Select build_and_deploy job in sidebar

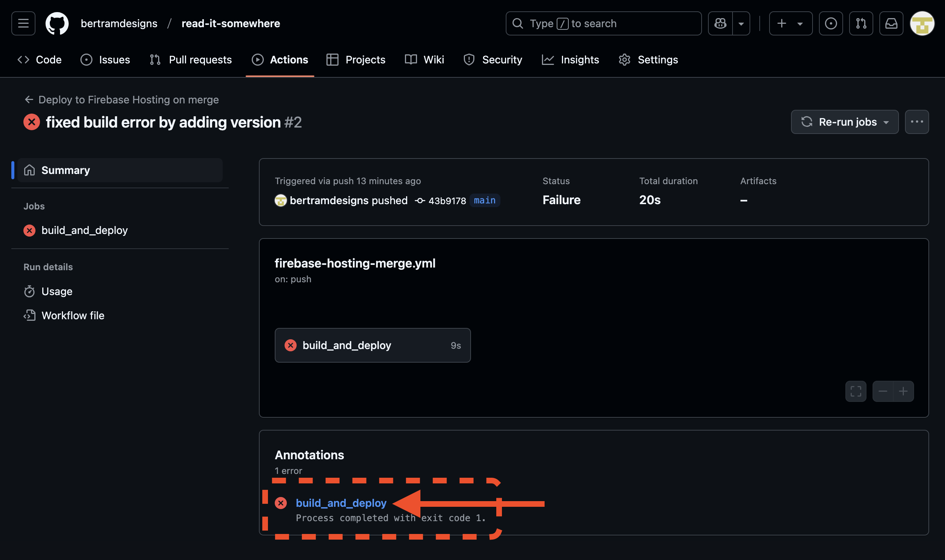85,230
